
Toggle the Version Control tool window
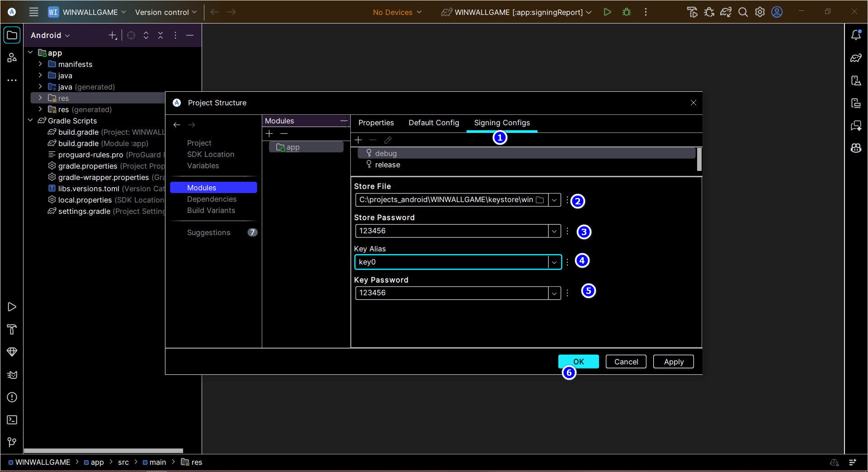coord(12,442)
